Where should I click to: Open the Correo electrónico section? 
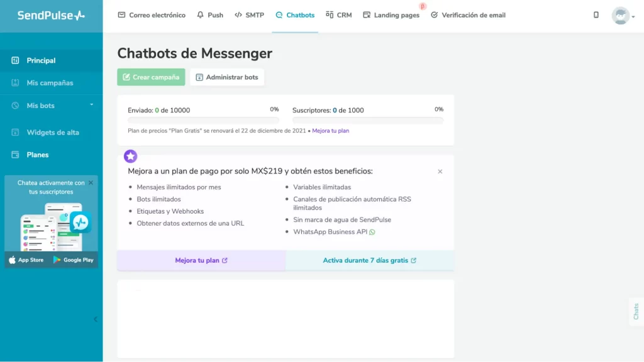[152, 15]
